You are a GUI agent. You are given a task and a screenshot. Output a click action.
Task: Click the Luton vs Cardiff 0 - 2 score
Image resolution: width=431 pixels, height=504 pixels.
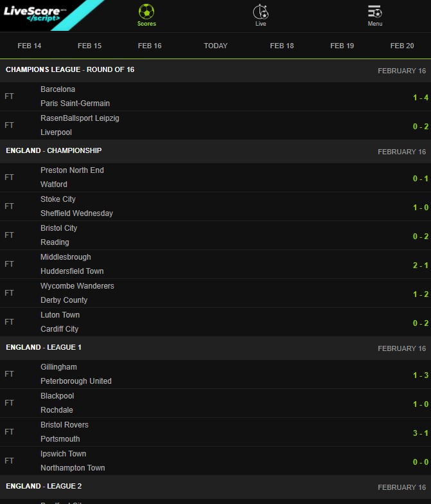[x=420, y=323]
